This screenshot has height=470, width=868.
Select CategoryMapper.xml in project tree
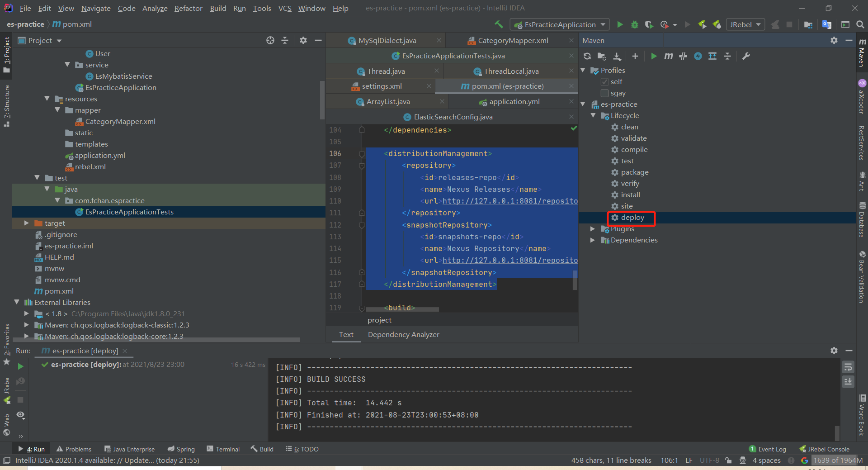click(x=120, y=121)
